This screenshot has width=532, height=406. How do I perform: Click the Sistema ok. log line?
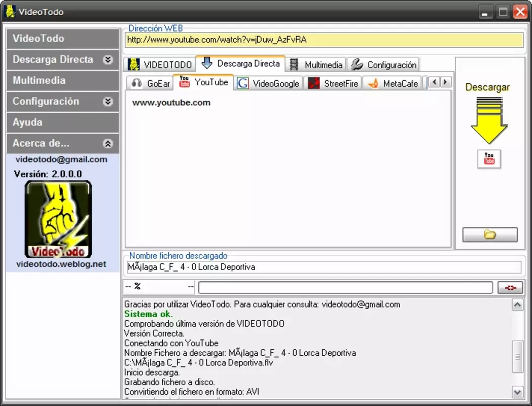tap(148, 314)
